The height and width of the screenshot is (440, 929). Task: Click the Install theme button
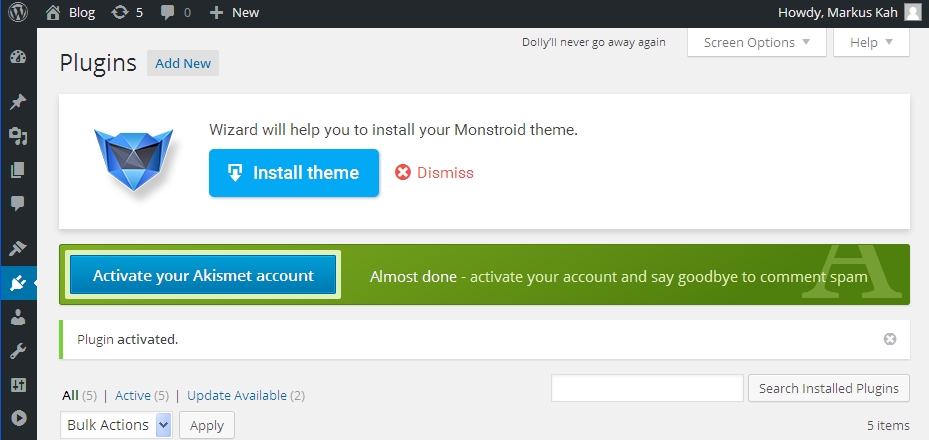pyautogui.click(x=294, y=173)
